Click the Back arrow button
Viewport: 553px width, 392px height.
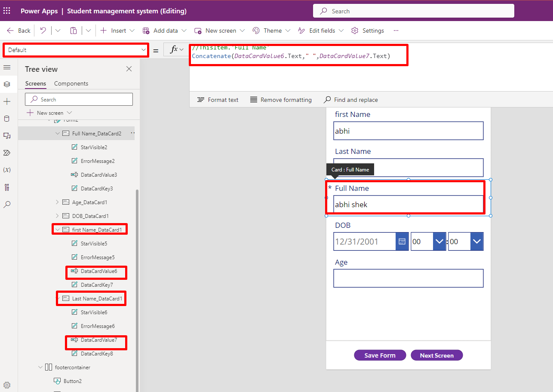[18, 31]
